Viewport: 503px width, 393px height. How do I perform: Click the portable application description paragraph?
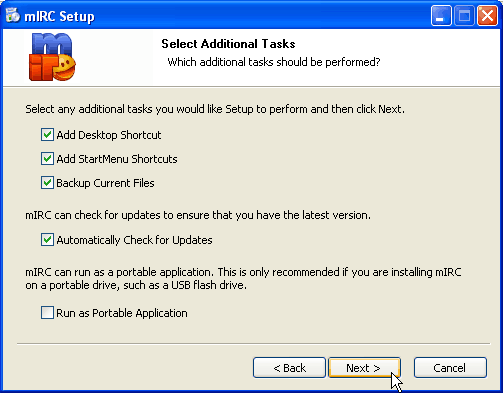[x=243, y=279]
